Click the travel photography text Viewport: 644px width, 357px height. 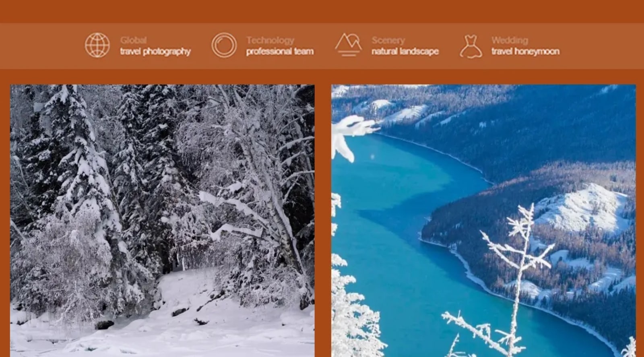pos(155,52)
